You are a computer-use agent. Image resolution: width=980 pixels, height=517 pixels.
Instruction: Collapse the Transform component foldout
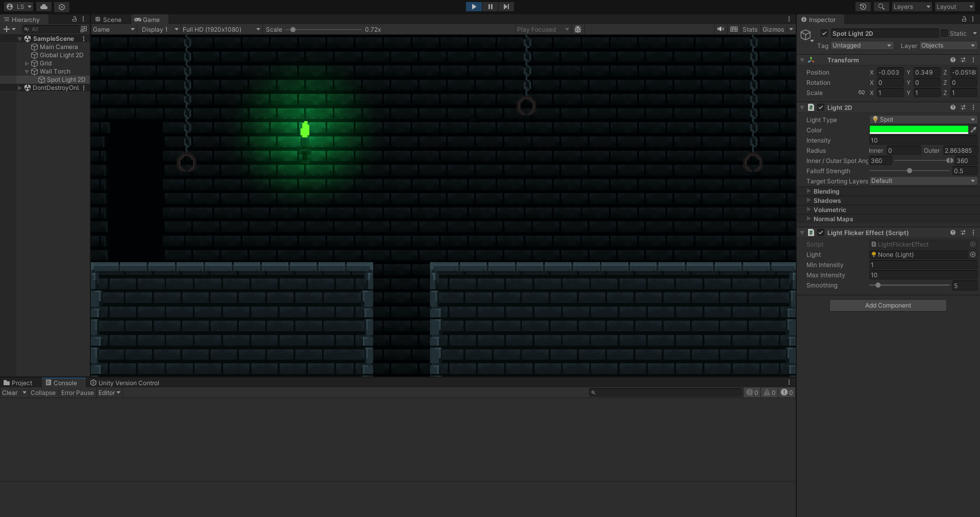[802, 60]
